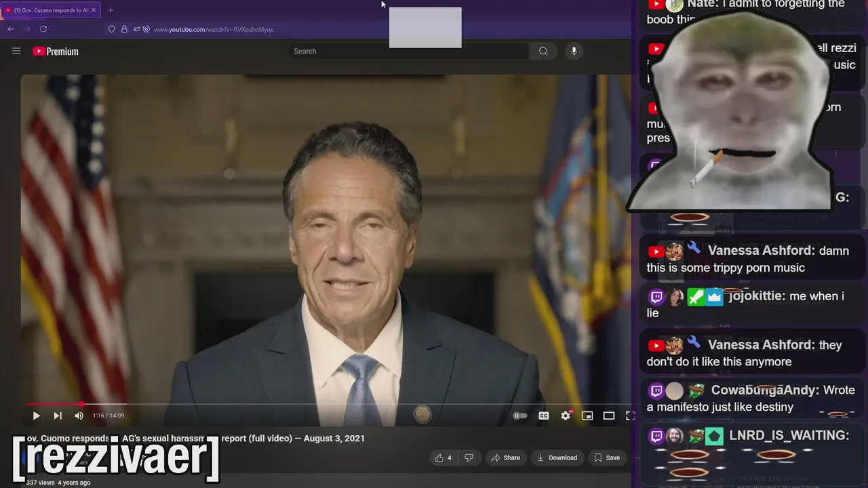The width and height of the screenshot is (868, 488).
Task: Download the video
Action: pos(557,457)
